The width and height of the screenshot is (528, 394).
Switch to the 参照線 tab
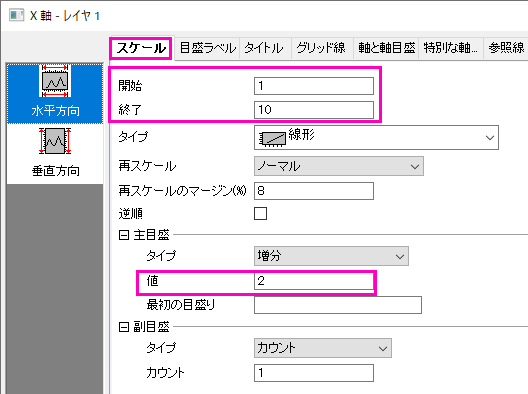(506, 48)
